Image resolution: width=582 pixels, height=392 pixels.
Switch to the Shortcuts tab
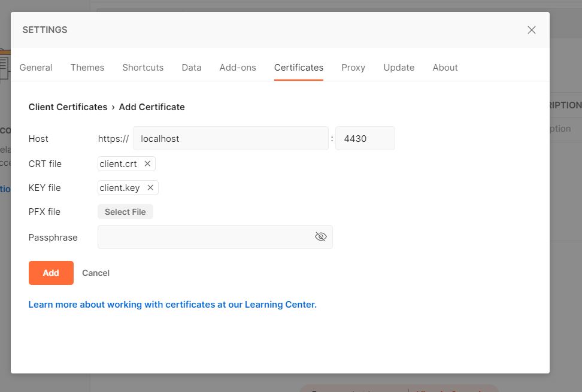[143, 68]
